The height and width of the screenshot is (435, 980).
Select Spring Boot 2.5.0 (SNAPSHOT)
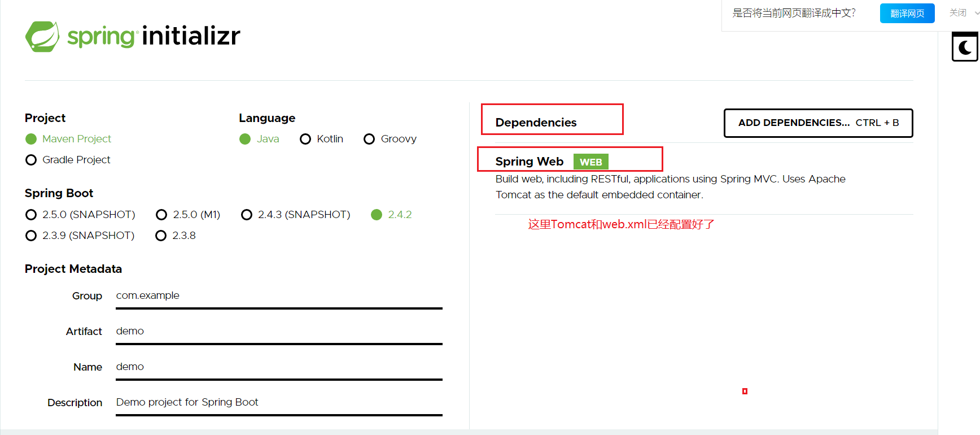pos(80,215)
